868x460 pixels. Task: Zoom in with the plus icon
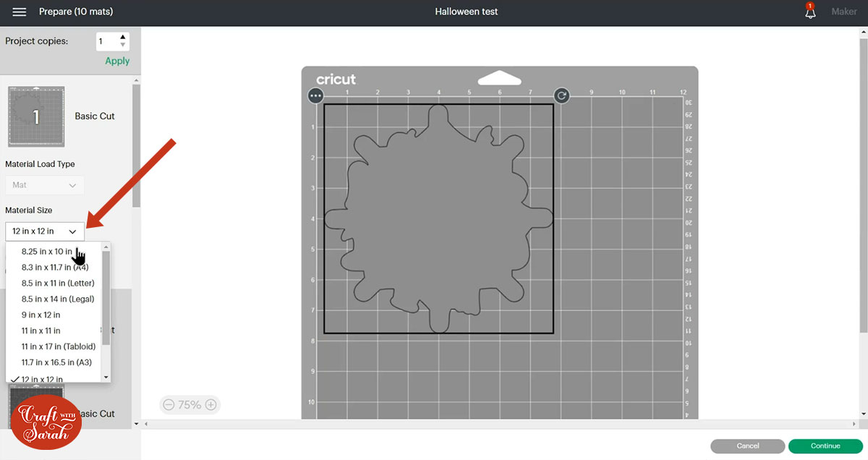[211, 405]
